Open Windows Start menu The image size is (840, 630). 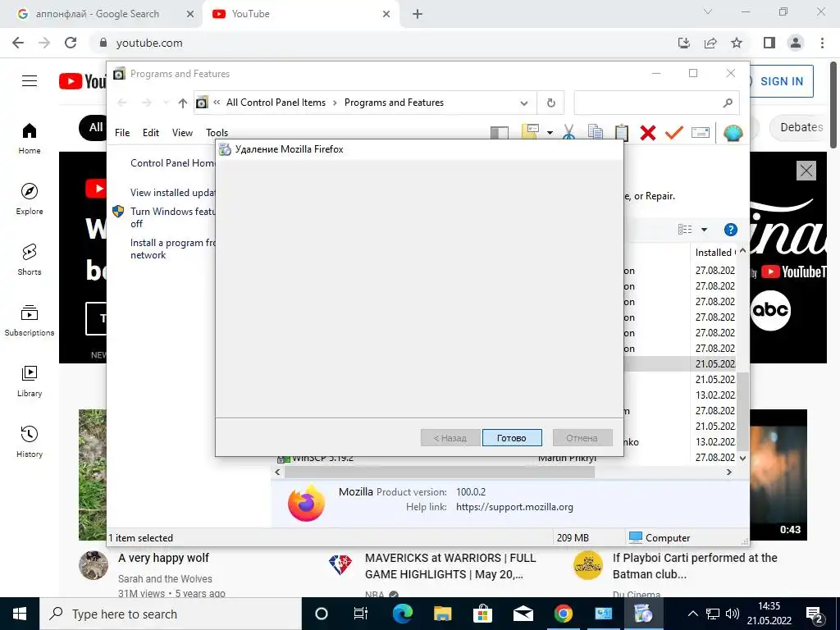[x=20, y=614]
